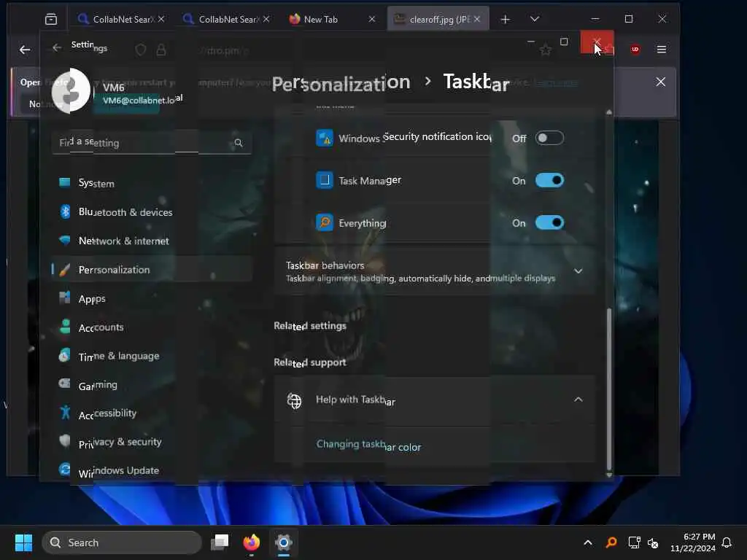Click the System monitor icon
The width and height of the screenshot is (747, 560).
[65, 182]
